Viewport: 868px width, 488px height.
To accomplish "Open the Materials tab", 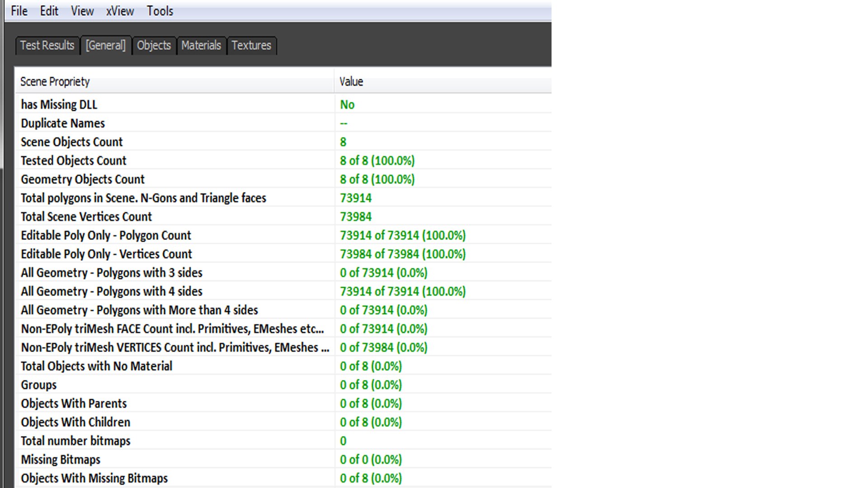I will [x=201, y=46].
